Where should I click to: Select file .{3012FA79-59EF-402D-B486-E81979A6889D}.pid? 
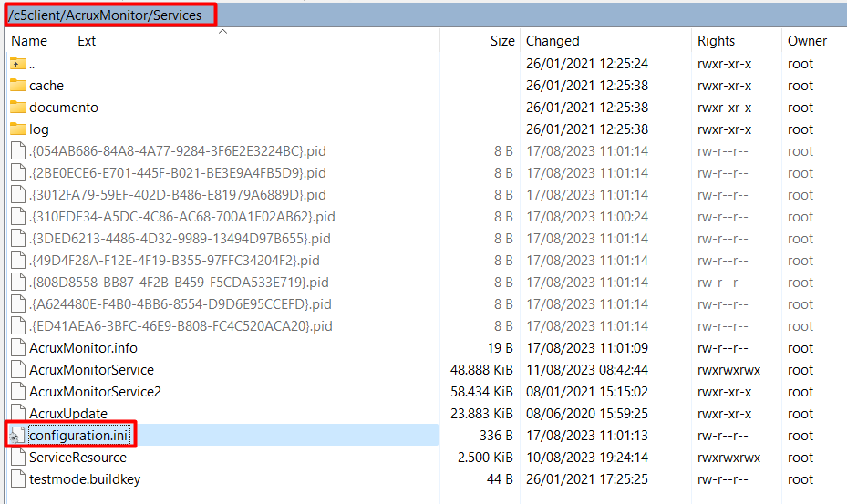177,195
